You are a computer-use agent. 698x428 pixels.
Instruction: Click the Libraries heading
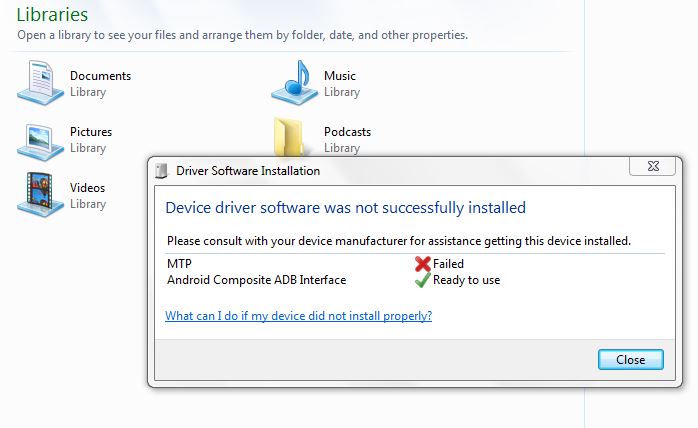point(52,15)
